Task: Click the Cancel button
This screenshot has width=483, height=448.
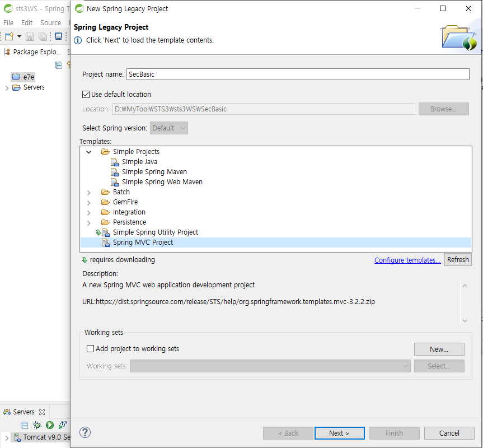Action: click(x=449, y=433)
